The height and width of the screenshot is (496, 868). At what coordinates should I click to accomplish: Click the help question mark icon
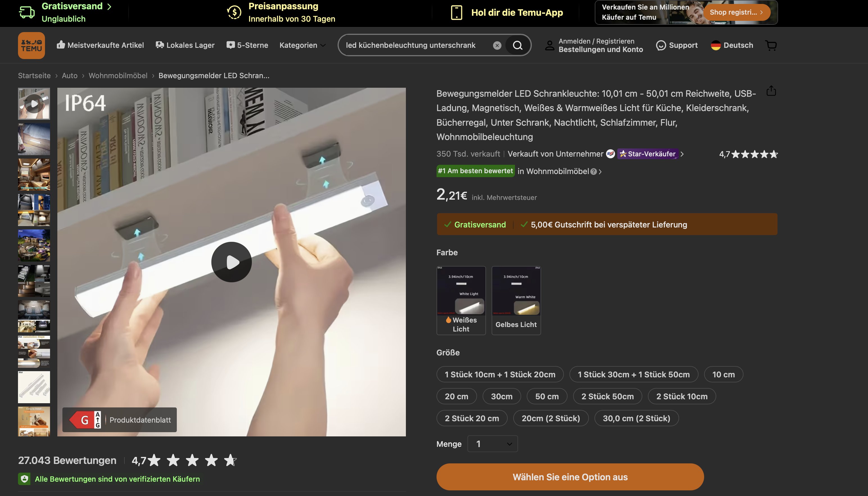(594, 172)
